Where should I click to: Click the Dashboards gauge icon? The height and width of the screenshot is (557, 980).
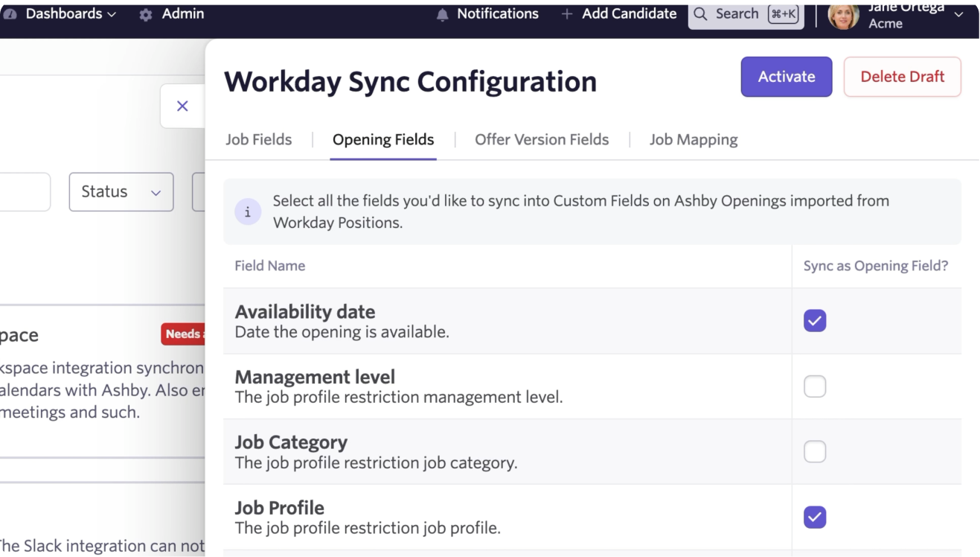tap(11, 14)
